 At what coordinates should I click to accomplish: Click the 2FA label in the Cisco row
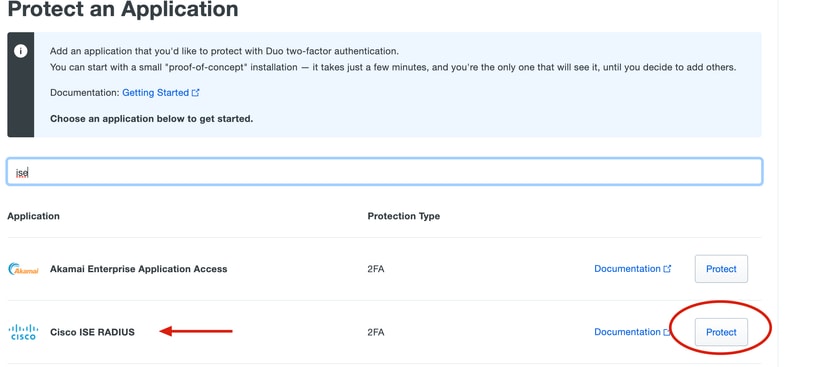click(x=375, y=332)
